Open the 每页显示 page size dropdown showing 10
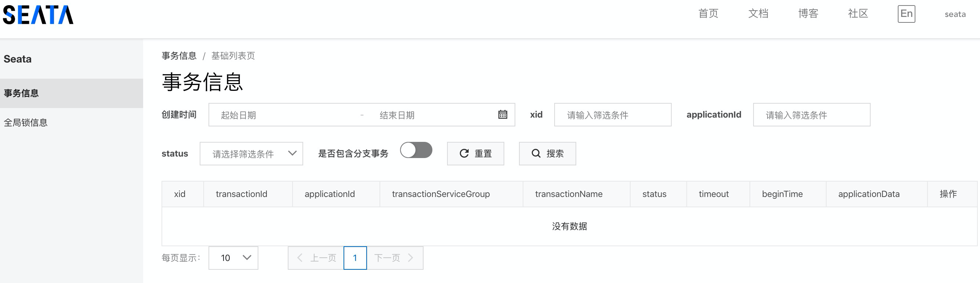Image resolution: width=980 pixels, height=283 pixels. coord(233,258)
